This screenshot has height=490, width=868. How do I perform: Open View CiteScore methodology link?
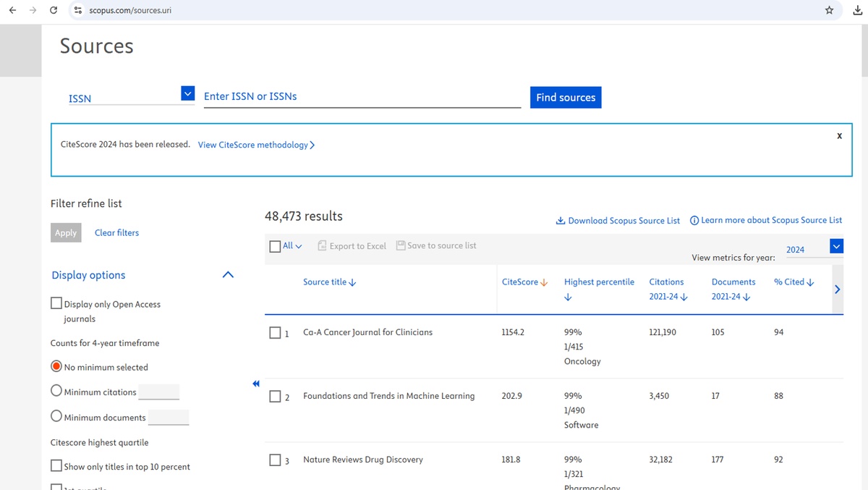click(256, 145)
